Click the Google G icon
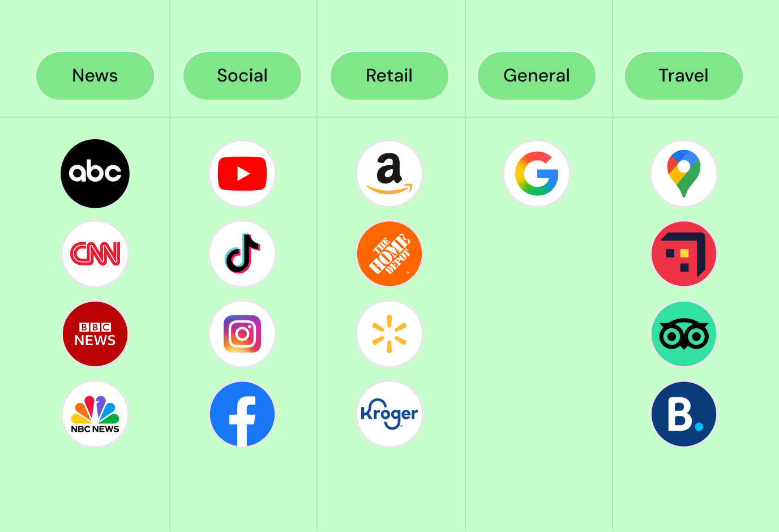This screenshot has height=532, width=779. coord(537,174)
